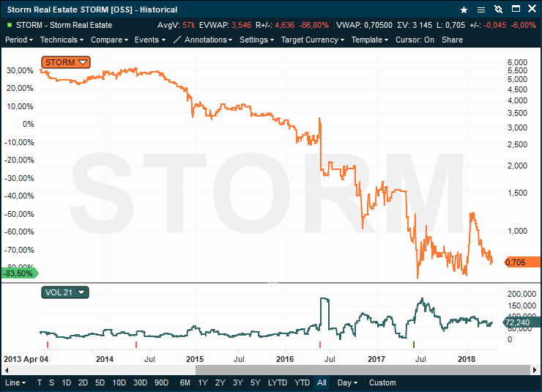Viewport: 542px width, 392px height.
Task: Click the Custom range button
Action: 382,382
